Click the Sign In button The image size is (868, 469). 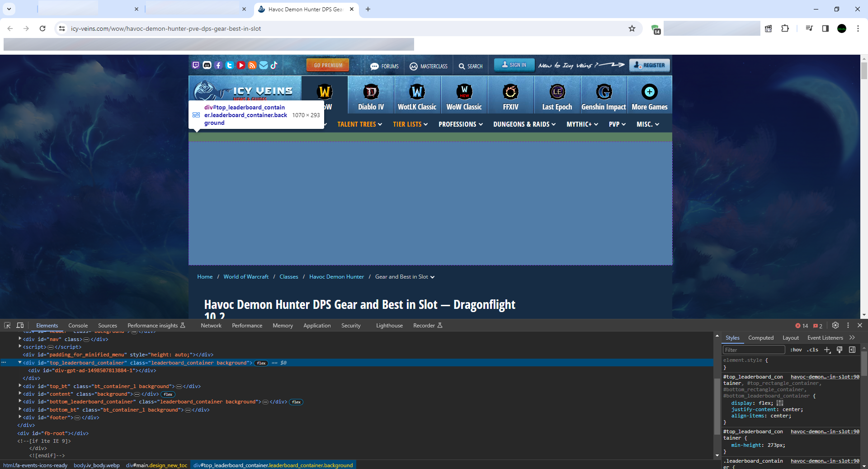(x=514, y=65)
